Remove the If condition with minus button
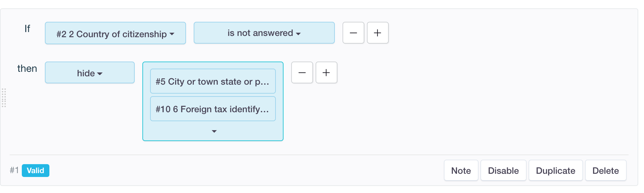Screen dimensions: 644x193 (x=353, y=33)
